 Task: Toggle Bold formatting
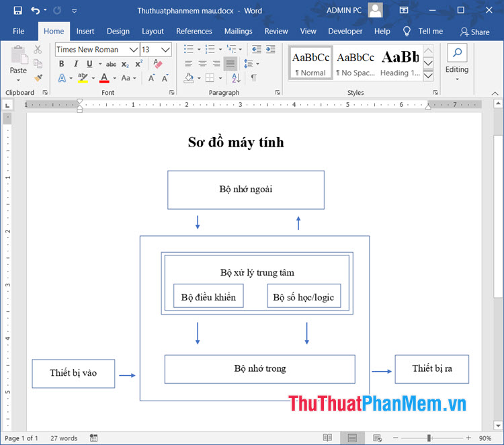pos(61,64)
